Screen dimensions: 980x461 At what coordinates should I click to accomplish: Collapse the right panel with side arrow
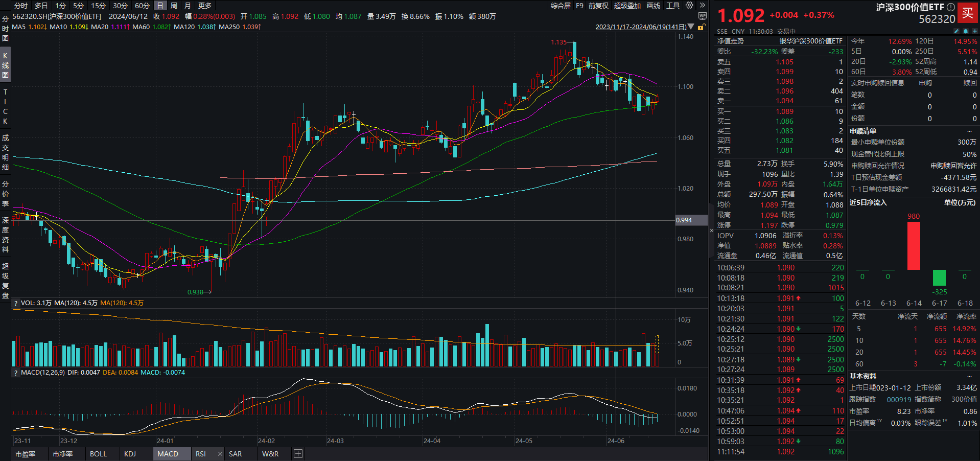(711, 230)
